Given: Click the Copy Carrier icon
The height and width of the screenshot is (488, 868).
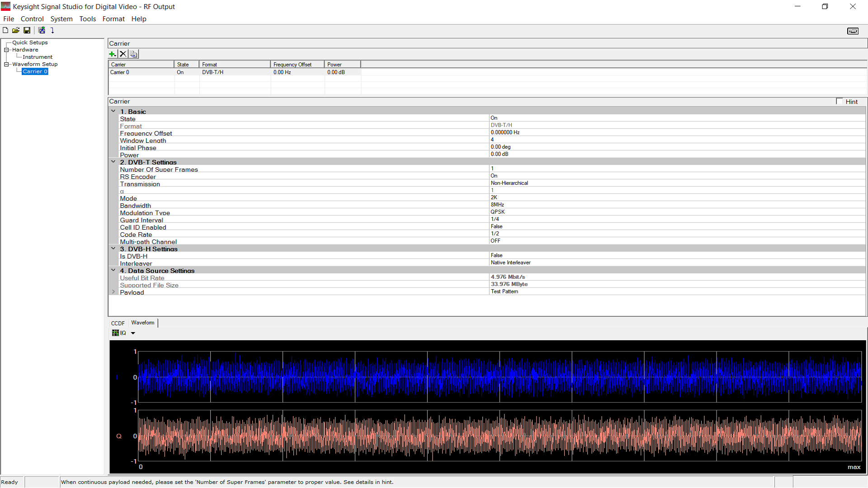Looking at the screenshot, I should [133, 54].
